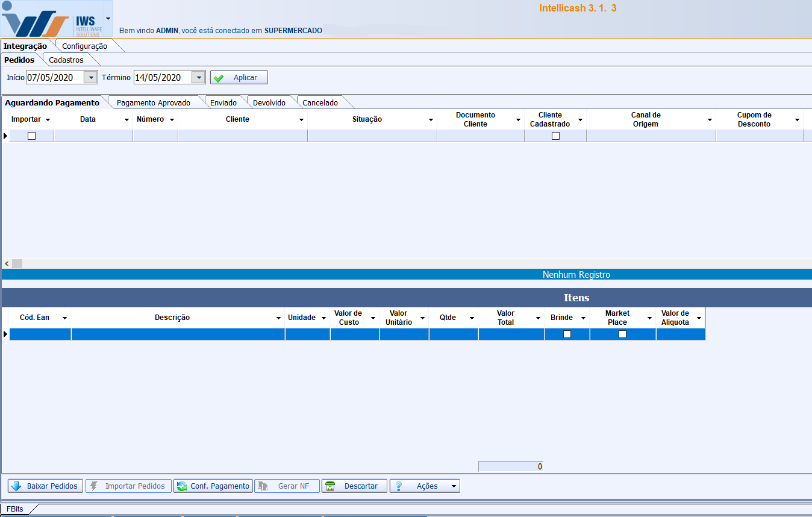This screenshot has height=517, width=812.
Task: Click the green checkmark on Aplicar
Action: point(219,78)
